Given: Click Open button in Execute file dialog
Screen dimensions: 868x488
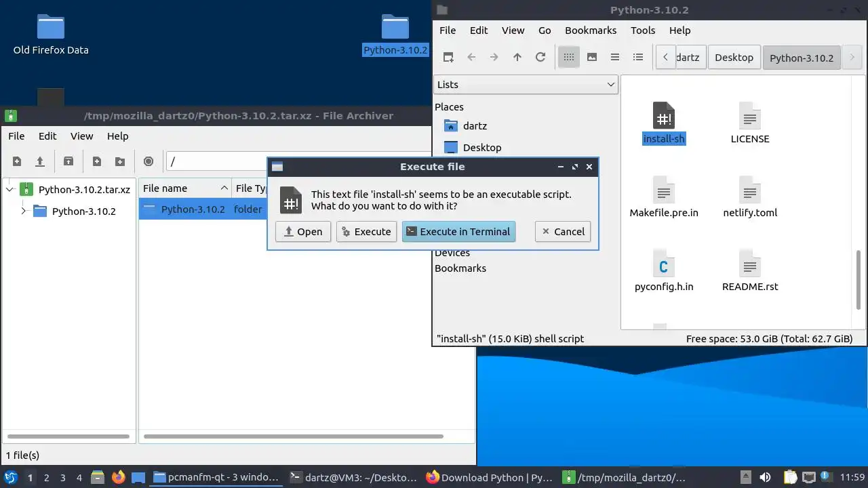Looking at the screenshot, I should 303,232.
